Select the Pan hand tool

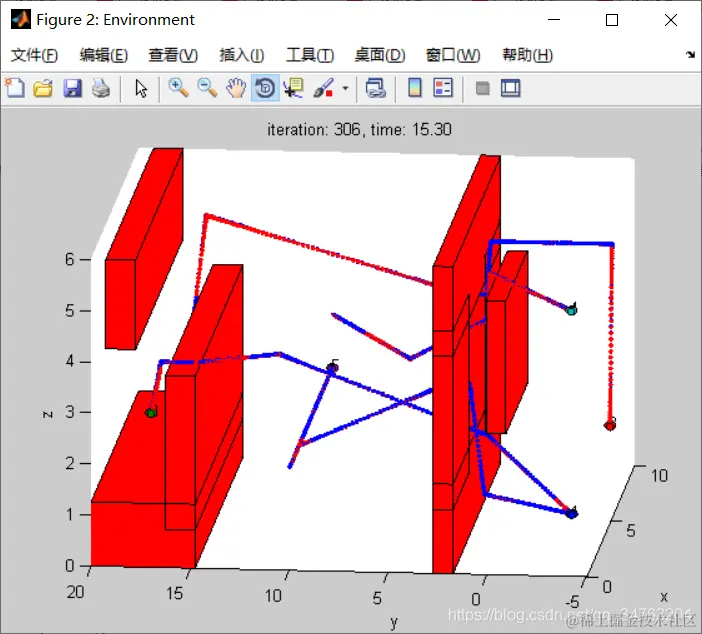pyautogui.click(x=236, y=88)
